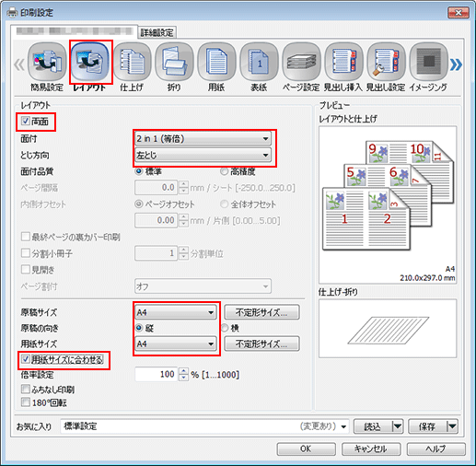Click the キャンセル cancel button
The width and height of the screenshot is (476, 466).
coord(371,449)
